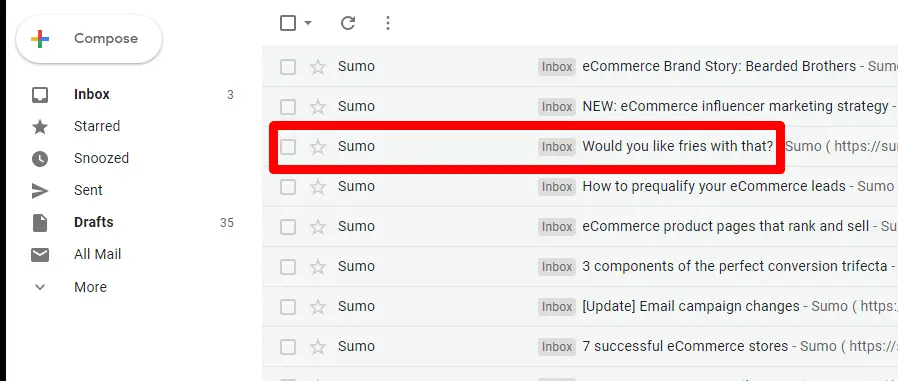This screenshot has width=898, height=381.
Task: Click the Drafts count 35
Action: (x=227, y=223)
